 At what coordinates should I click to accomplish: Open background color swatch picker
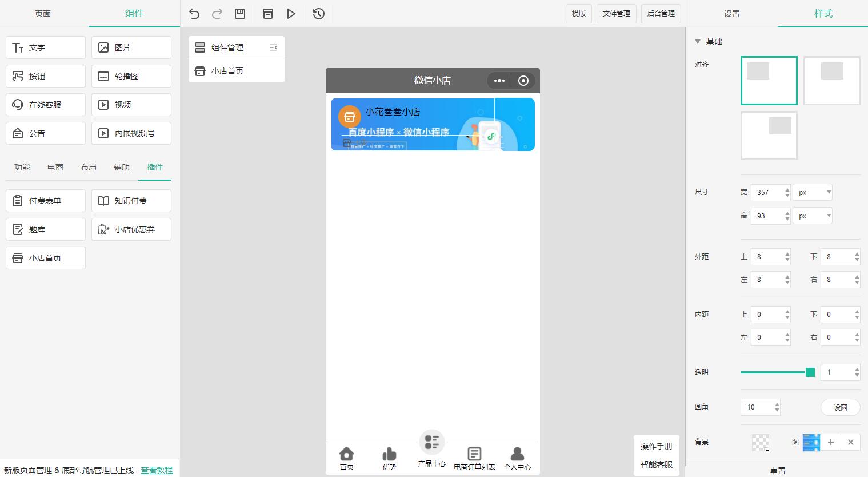[x=761, y=442]
